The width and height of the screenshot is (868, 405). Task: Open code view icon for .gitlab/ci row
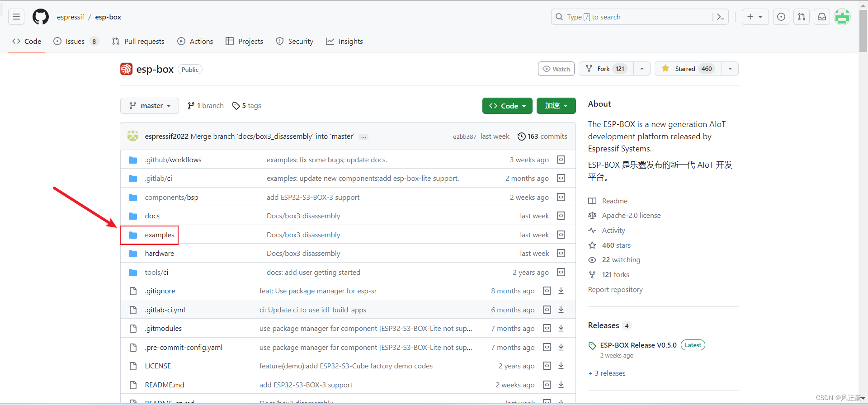point(561,178)
